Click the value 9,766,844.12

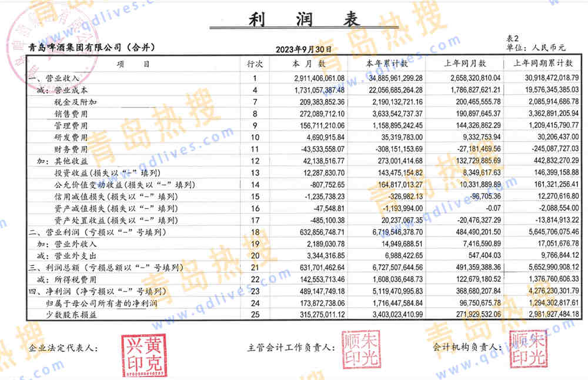(x=560, y=255)
